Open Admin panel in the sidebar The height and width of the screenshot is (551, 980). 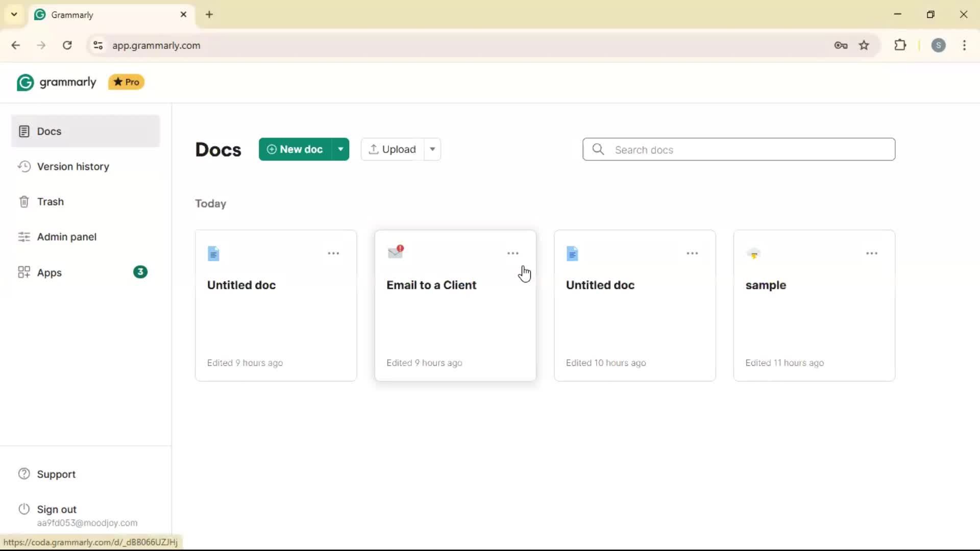point(66,237)
